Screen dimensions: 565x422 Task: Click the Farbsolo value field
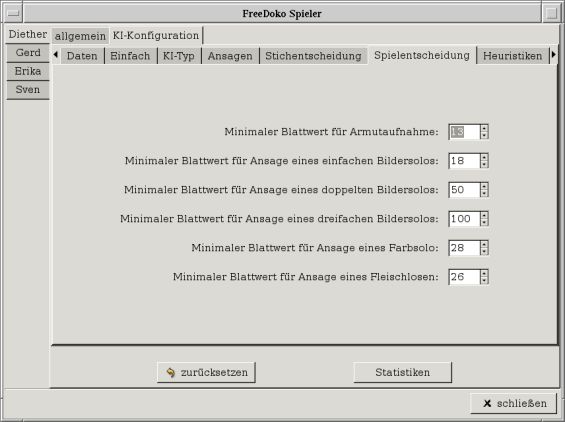pos(464,248)
